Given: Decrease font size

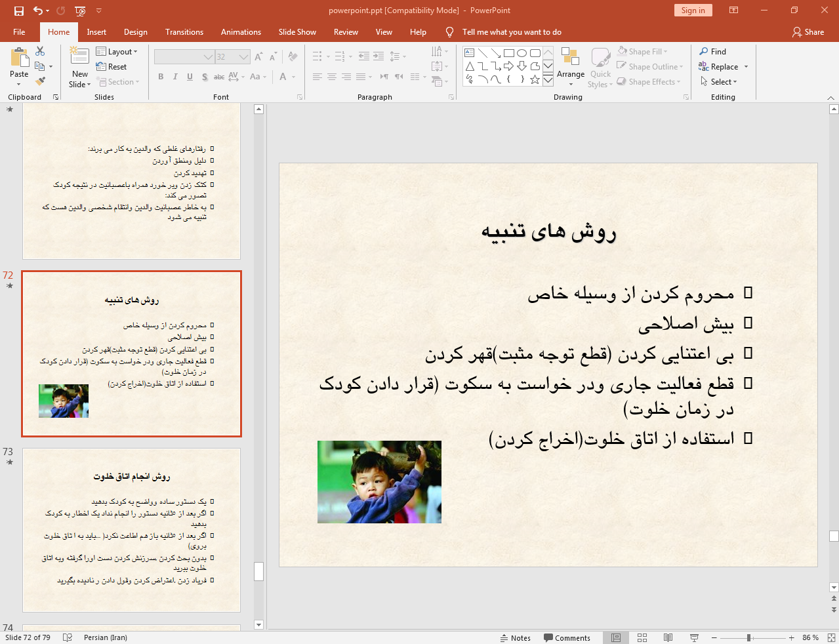Looking at the screenshot, I should [273, 57].
